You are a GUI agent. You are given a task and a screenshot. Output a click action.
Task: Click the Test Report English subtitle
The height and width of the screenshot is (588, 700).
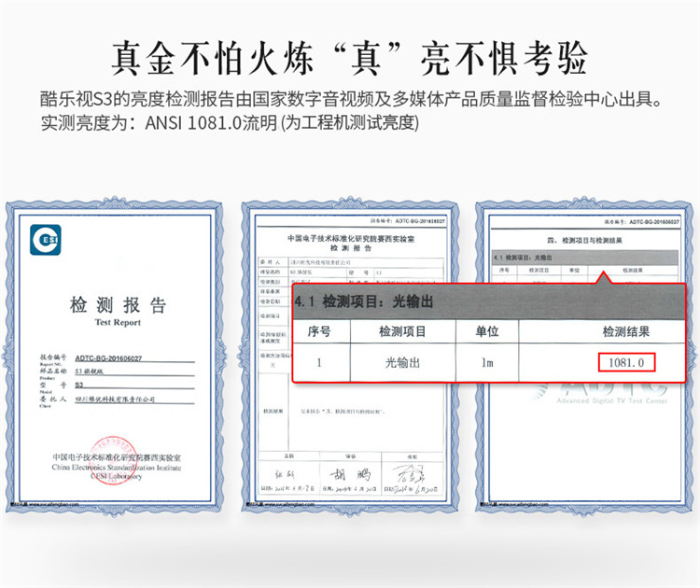(118, 322)
